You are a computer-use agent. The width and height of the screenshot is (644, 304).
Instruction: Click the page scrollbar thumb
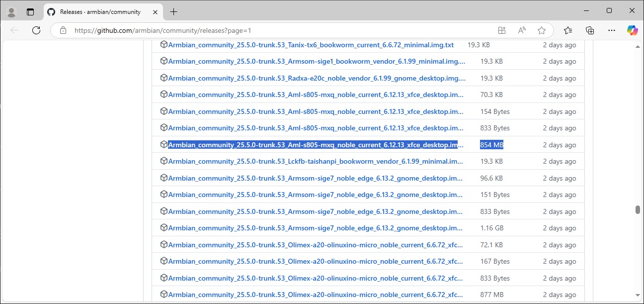[638, 209]
